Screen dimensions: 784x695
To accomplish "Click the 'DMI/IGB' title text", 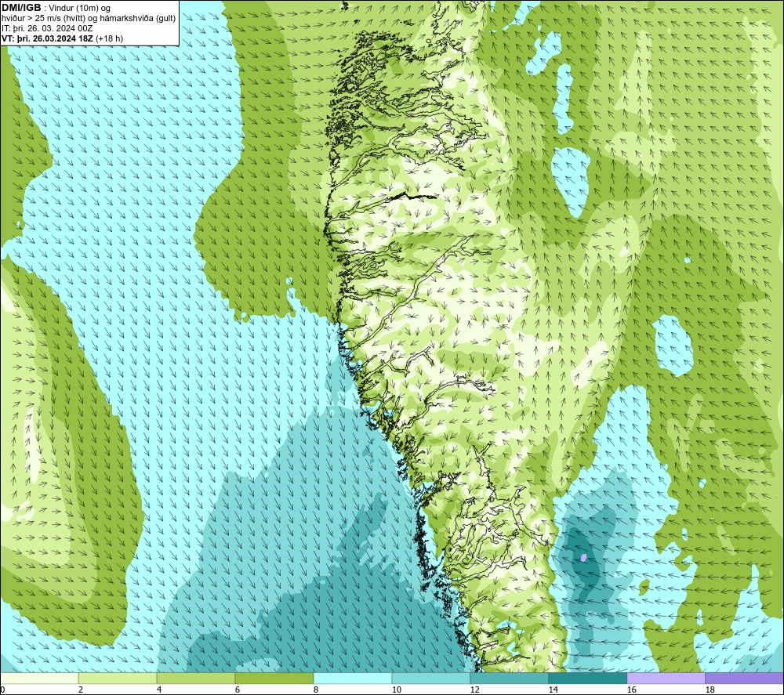I will click(21, 8).
